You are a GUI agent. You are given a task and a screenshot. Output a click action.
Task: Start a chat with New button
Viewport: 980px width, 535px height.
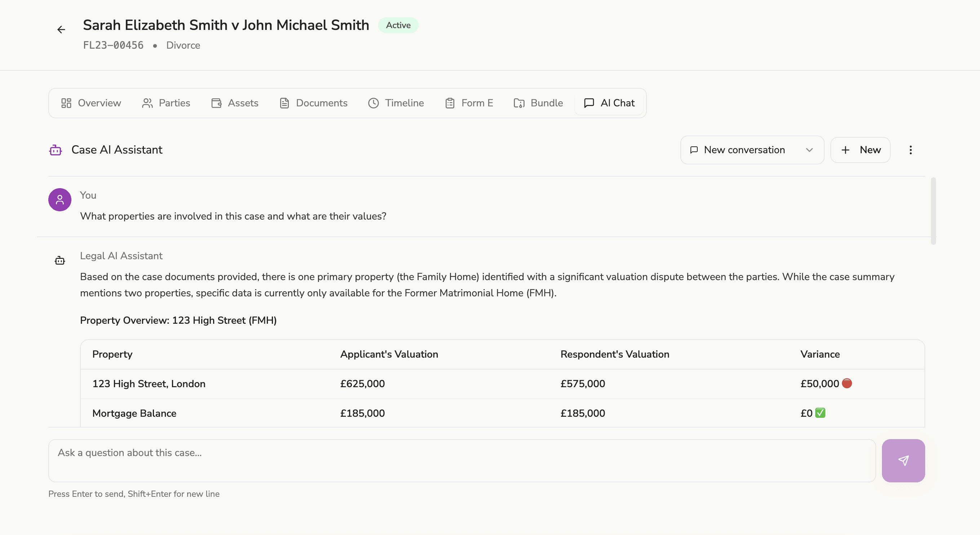point(860,150)
